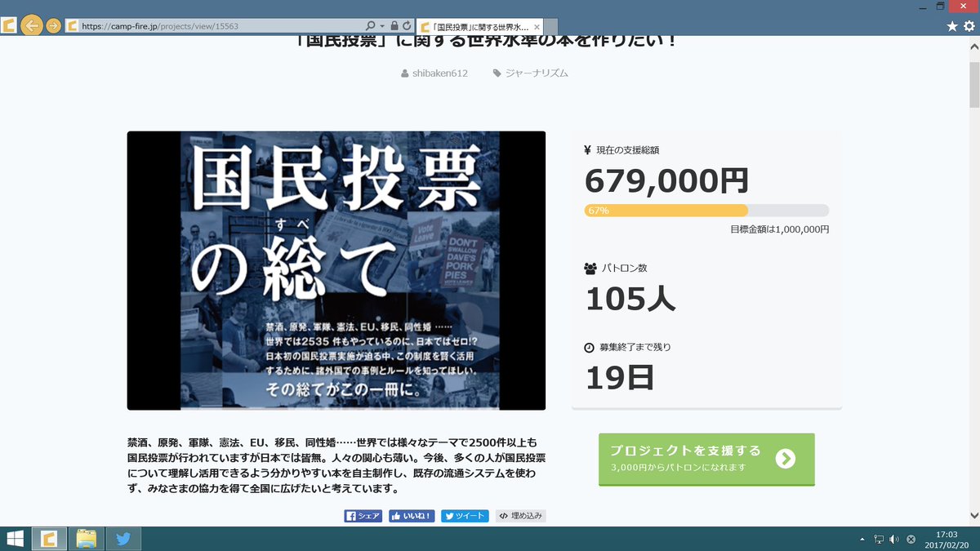980x551 pixels.
Task: Go forward with the browser forward arrow
Action: click(53, 25)
